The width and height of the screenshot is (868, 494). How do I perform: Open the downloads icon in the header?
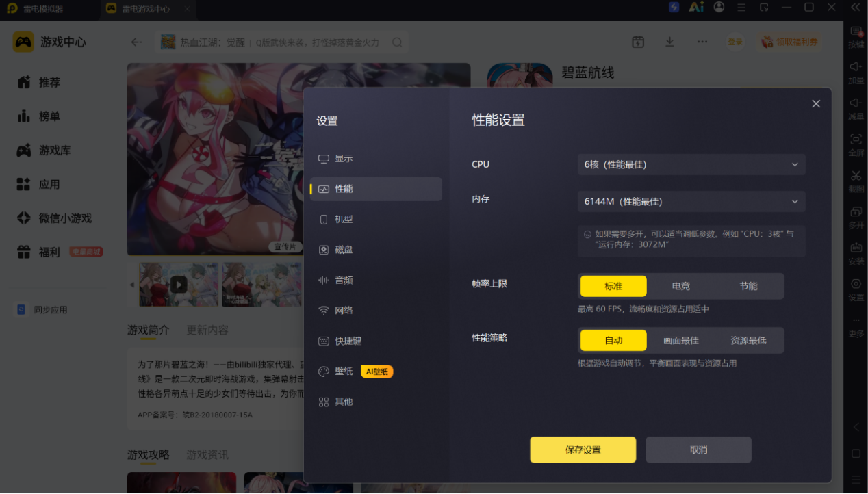click(670, 42)
